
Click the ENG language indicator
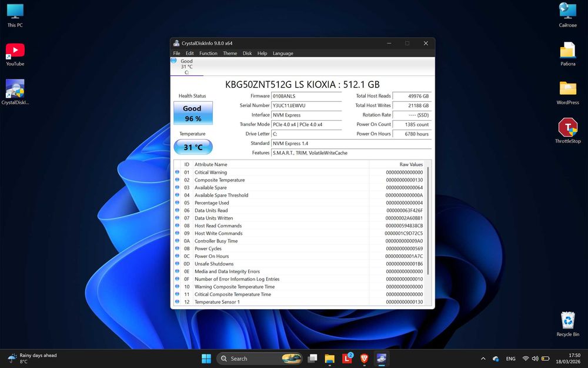tap(511, 359)
